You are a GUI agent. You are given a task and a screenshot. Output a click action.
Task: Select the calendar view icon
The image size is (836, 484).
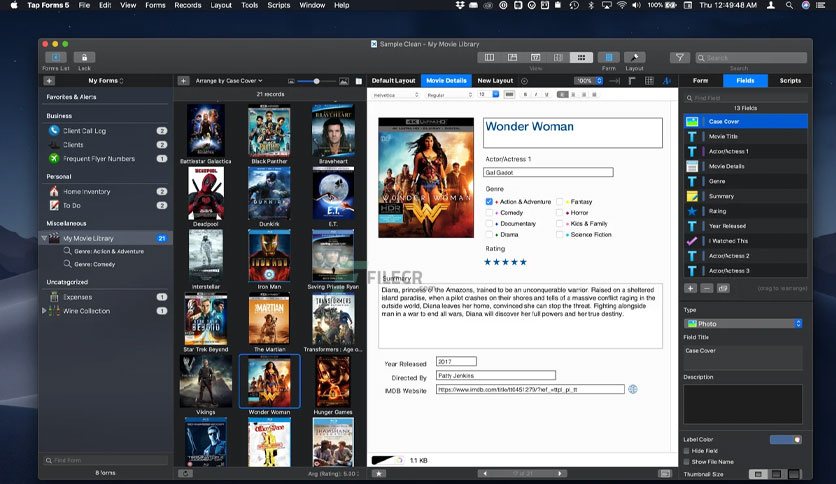pos(535,57)
